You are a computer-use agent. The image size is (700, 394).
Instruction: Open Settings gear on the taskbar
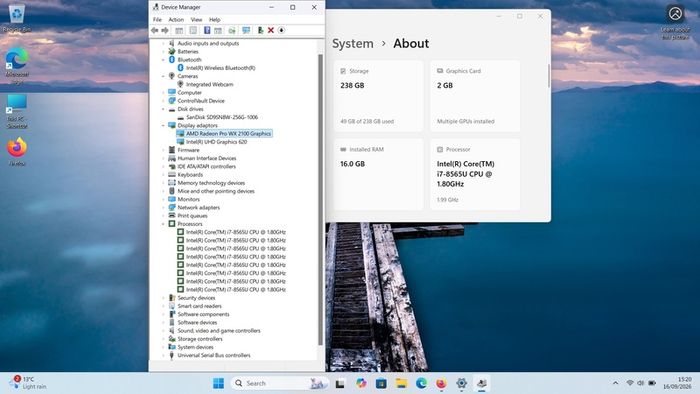pyautogui.click(x=461, y=383)
